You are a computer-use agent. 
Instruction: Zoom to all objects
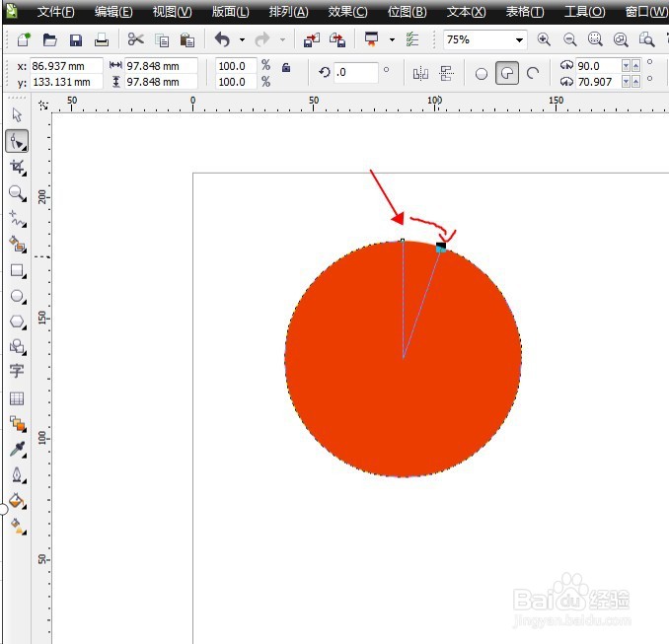tap(621, 40)
